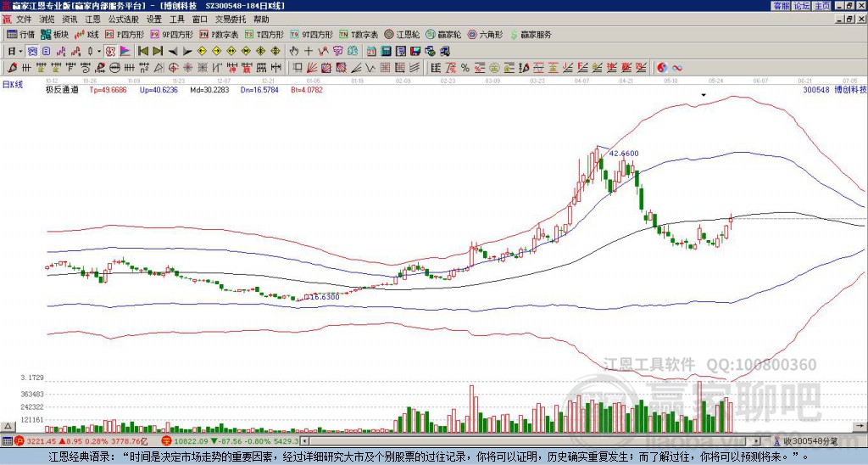Click the 日K线 chart label
The image size is (868, 465).
click(13, 85)
